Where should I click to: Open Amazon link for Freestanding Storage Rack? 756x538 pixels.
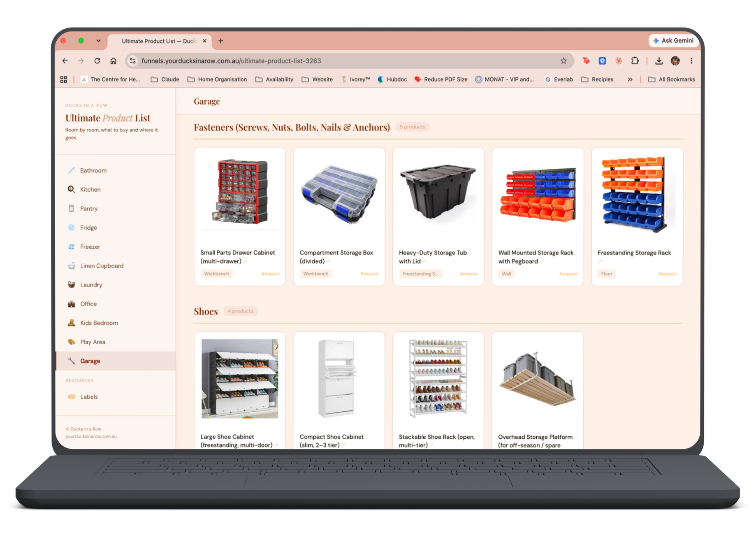point(667,274)
